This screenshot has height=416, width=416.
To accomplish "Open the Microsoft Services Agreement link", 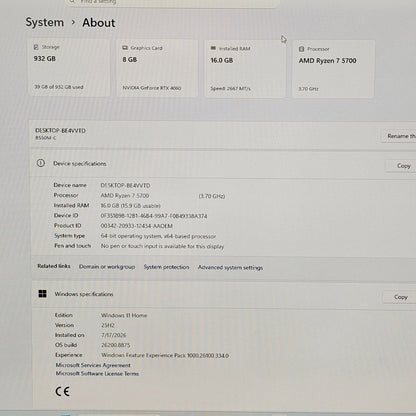I will 93,365.
